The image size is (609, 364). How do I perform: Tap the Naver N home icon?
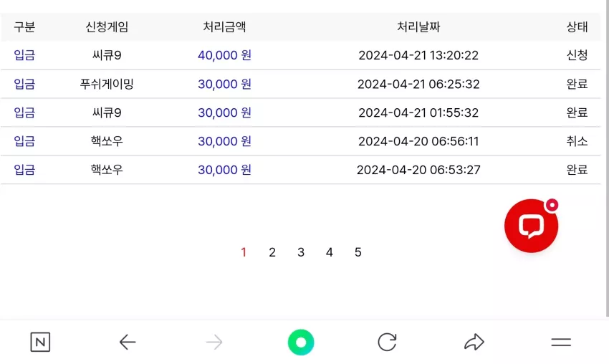point(40,342)
